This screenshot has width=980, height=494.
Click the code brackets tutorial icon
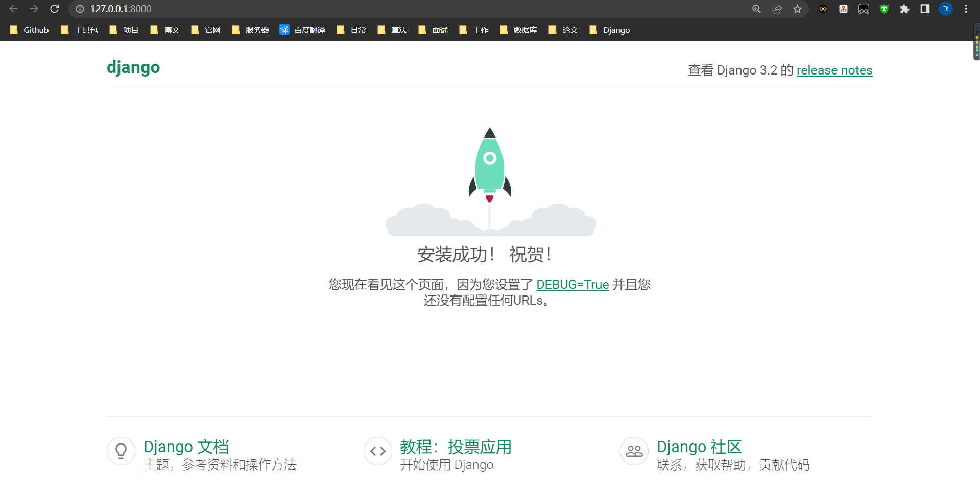[x=378, y=451]
